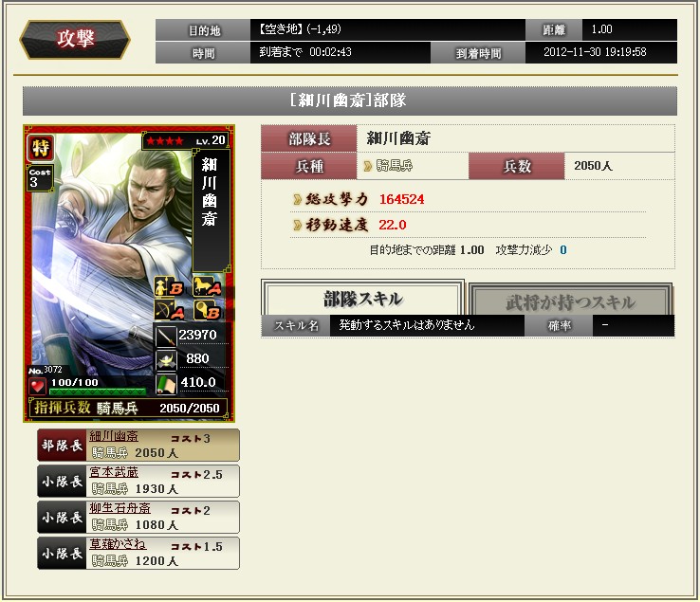
Task: Click the 細川幽斎 card portrait
Action: click(129, 273)
